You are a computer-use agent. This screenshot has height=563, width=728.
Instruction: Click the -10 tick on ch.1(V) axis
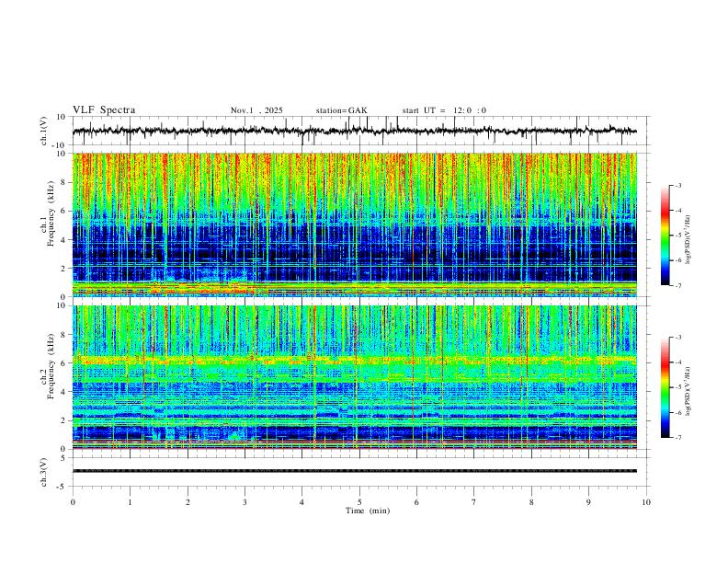tap(60, 145)
